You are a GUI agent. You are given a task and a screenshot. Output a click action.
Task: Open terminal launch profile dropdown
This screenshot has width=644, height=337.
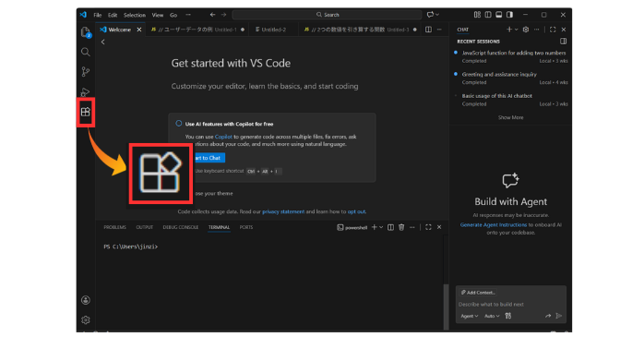point(381,227)
